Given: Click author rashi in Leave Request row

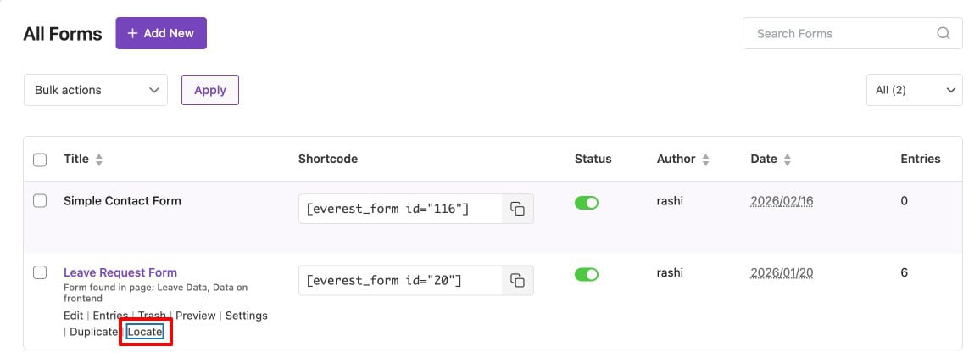Looking at the screenshot, I should pos(670,272).
